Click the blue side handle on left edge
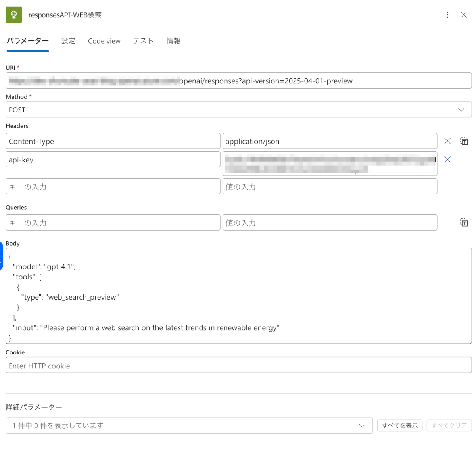The width and height of the screenshot is (476, 458). point(2,256)
